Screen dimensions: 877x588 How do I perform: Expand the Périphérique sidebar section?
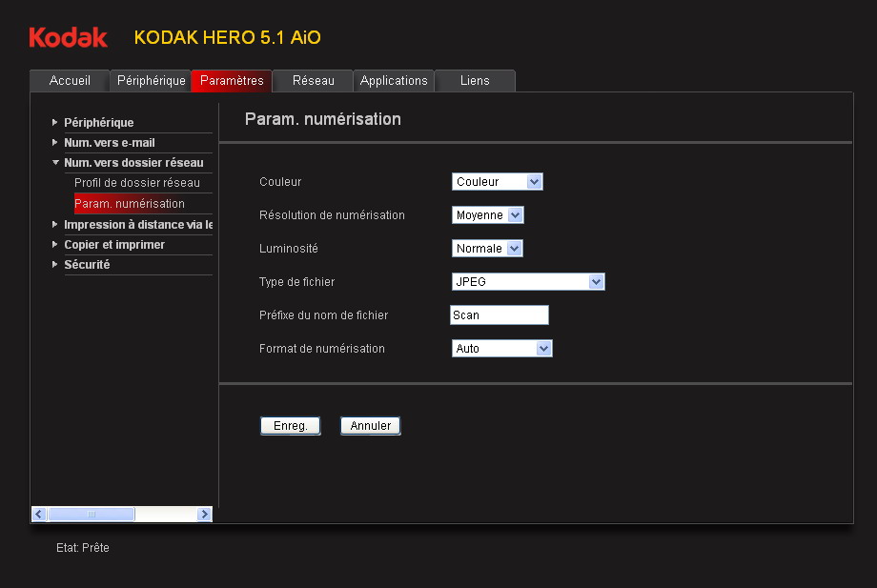pos(98,123)
